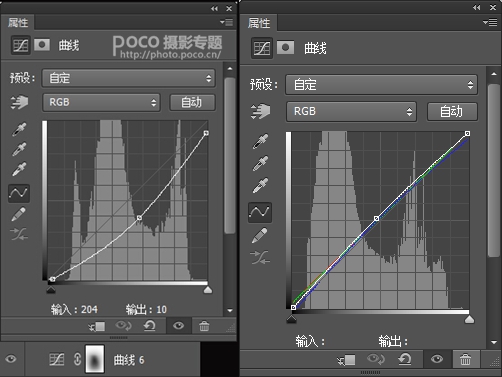Open the 预设 自定 preset dropdown in left panel
Image resolution: width=502 pixels, height=377 pixels.
[129, 78]
